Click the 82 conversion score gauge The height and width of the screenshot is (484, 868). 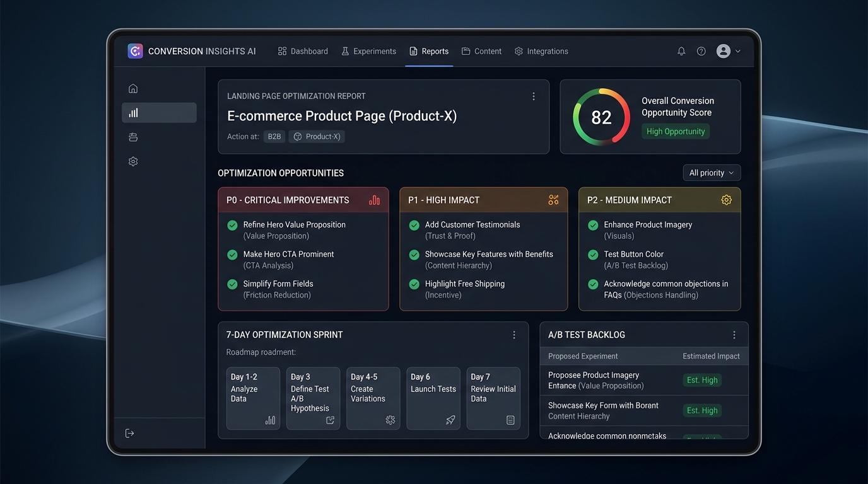click(601, 117)
